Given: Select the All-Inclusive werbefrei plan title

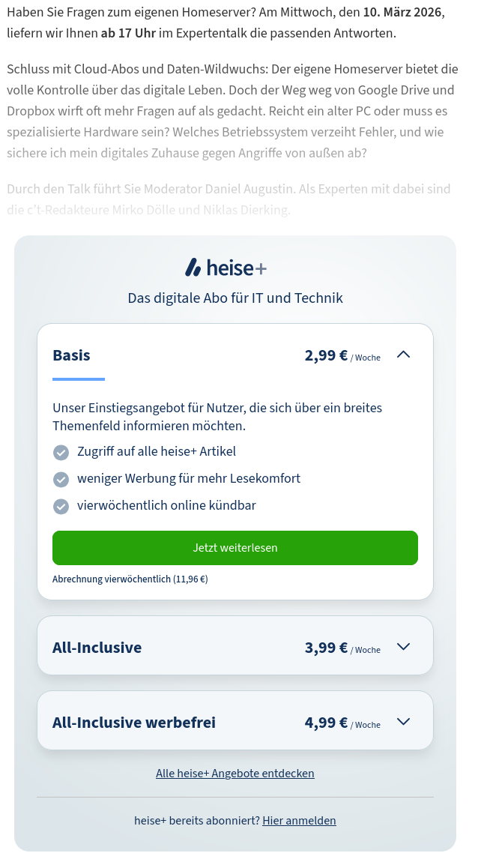Looking at the screenshot, I should [x=134, y=723].
